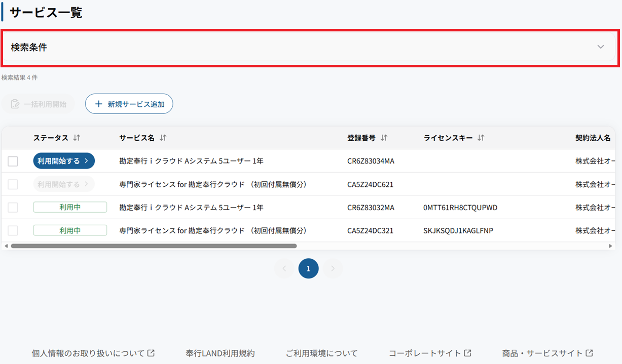Check the box for row CR6Z83034MA
622x364 pixels.
tap(13, 161)
